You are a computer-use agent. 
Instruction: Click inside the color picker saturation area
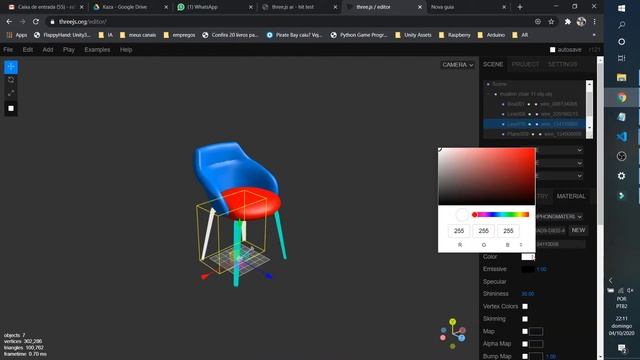(487, 176)
